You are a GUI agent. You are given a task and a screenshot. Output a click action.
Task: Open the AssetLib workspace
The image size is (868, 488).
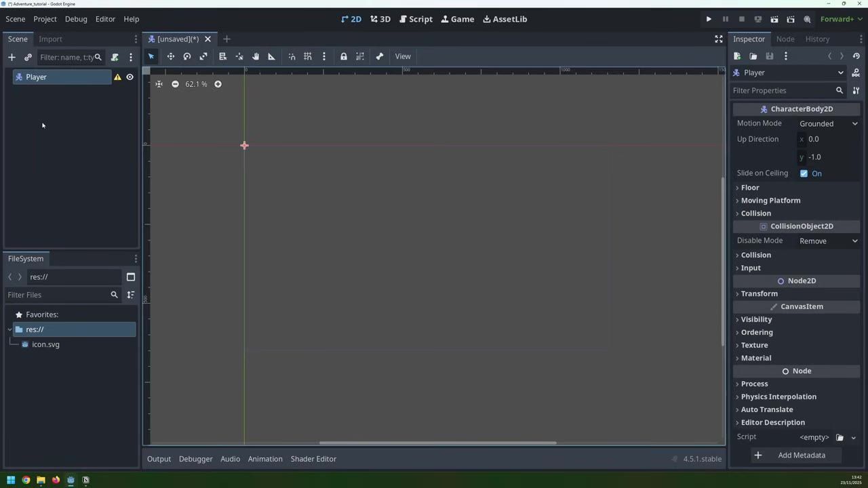point(505,19)
